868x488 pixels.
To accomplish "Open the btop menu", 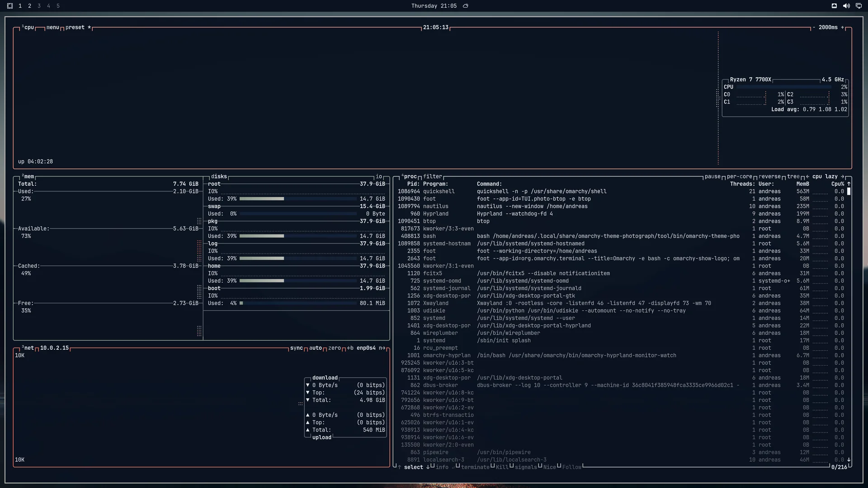I will 53,28.
